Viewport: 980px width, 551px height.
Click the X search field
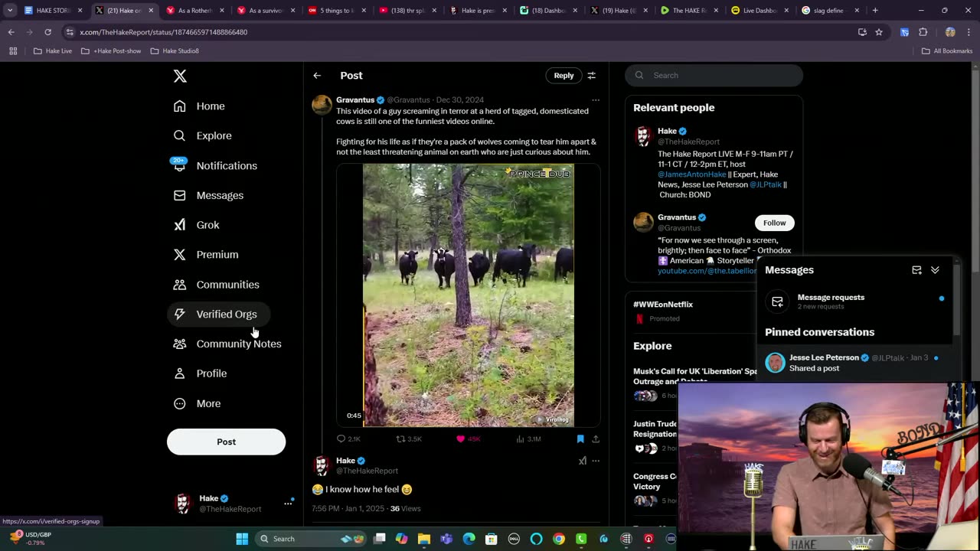point(714,75)
